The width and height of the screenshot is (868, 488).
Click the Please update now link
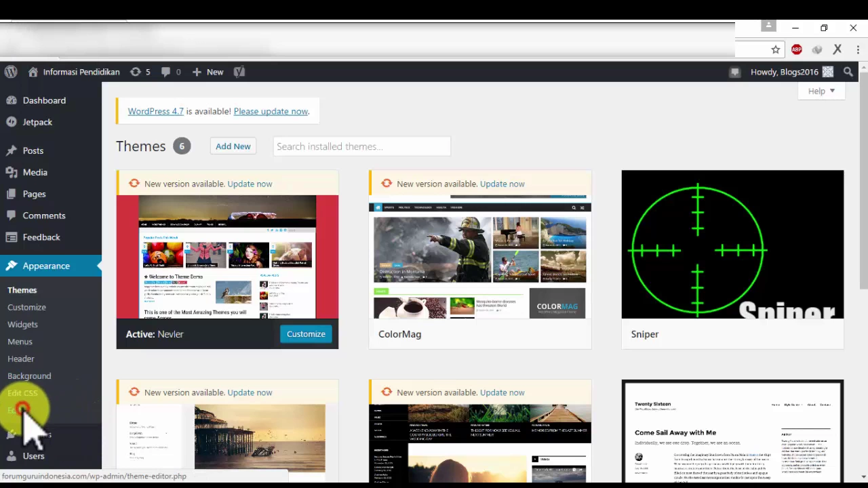click(x=271, y=111)
